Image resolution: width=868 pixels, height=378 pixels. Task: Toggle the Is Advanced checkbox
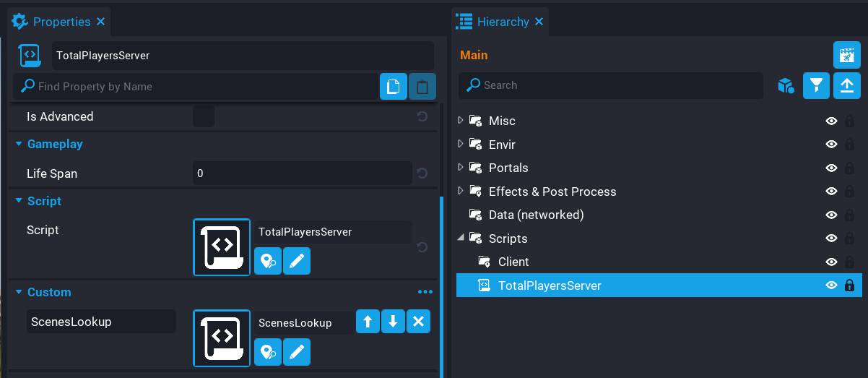(x=204, y=116)
